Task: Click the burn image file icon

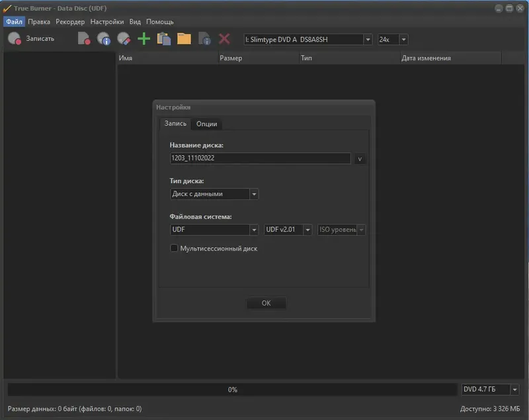Action: [84, 38]
